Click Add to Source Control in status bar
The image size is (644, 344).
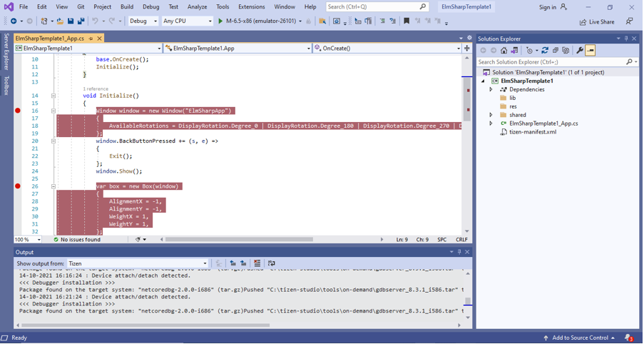pyautogui.click(x=578, y=338)
